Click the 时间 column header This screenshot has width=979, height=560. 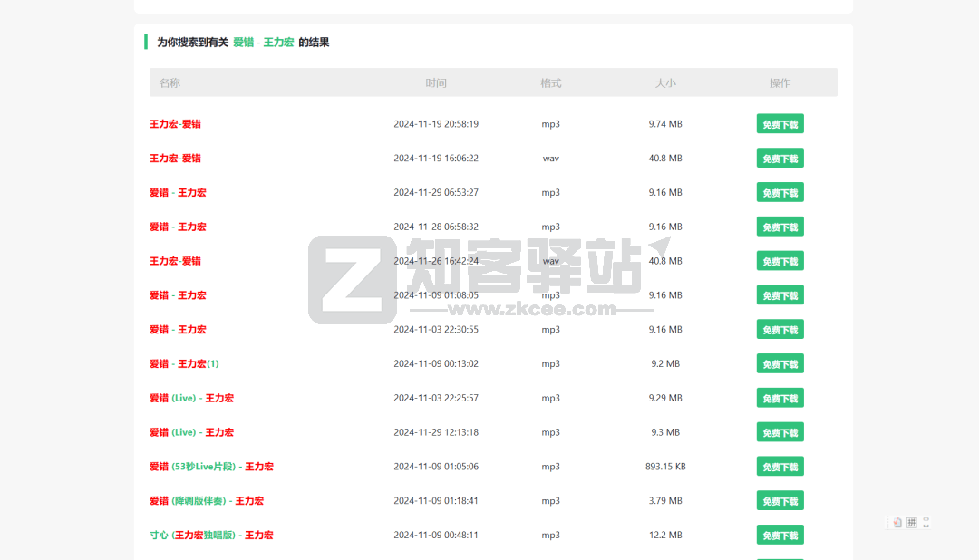[x=436, y=83]
